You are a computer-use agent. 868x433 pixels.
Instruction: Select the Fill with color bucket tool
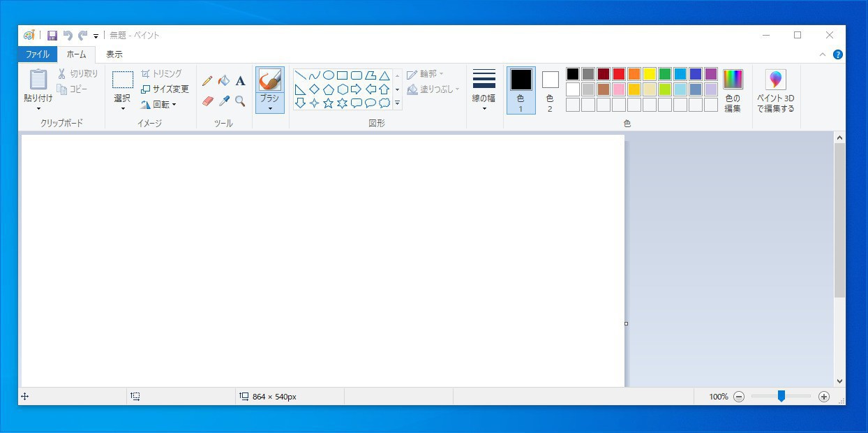pyautogui.click(x=223, y=81)
